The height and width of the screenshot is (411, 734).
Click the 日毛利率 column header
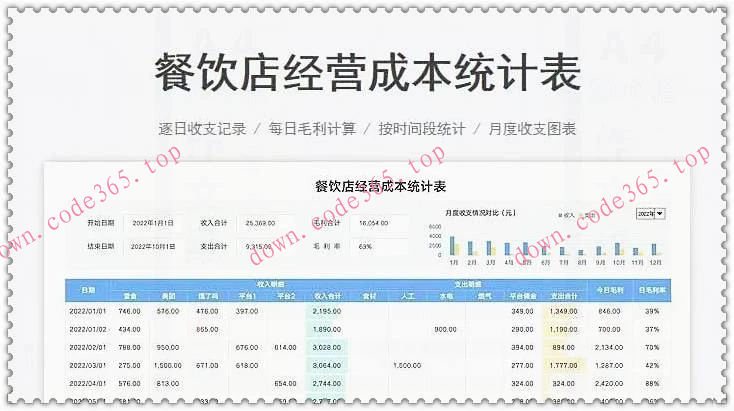[652, 291]
